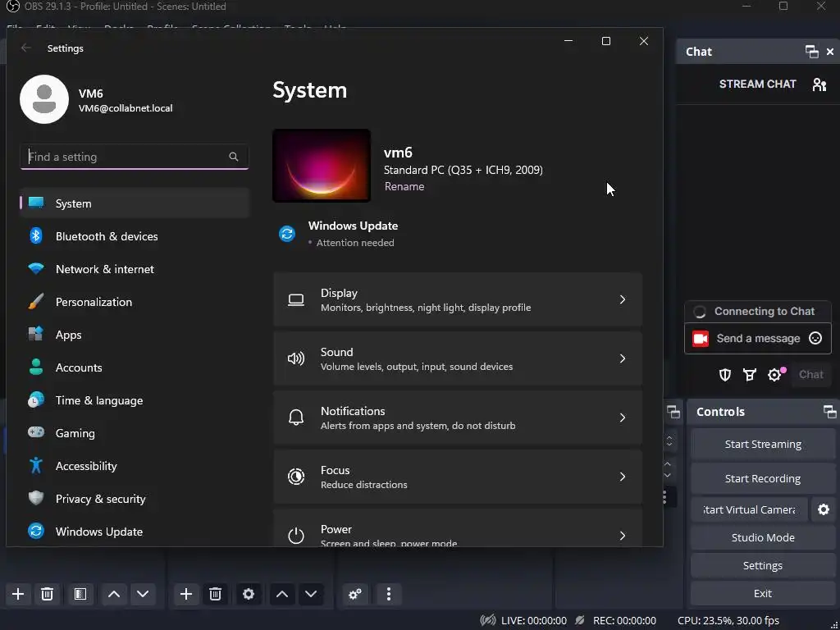Click Windows Update Attention needed text
The height and width of the screenshot is (630, 840).
pyautogui.click(x=355, y=243)
